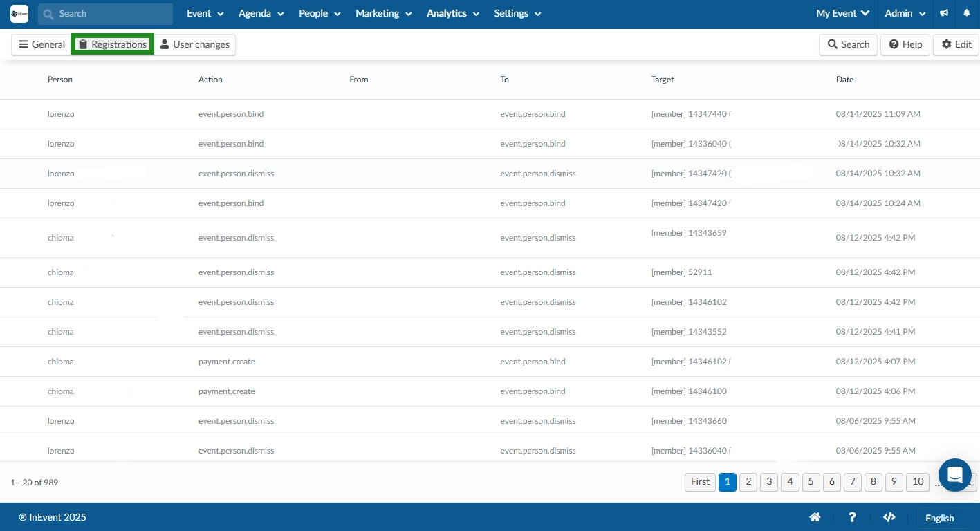This screenshot has width=980, height=531.
Task: Switch to the User changes tab
Action: tap(194, 44)
